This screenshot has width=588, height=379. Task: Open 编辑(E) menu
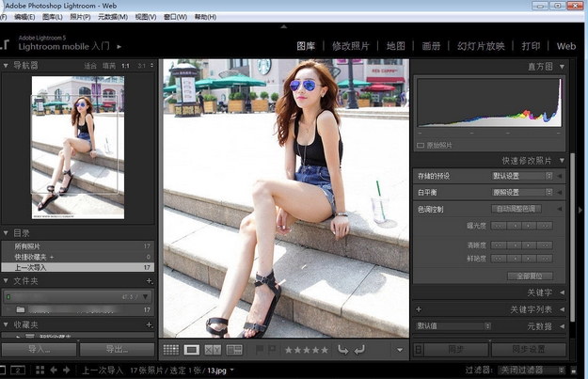24,17
